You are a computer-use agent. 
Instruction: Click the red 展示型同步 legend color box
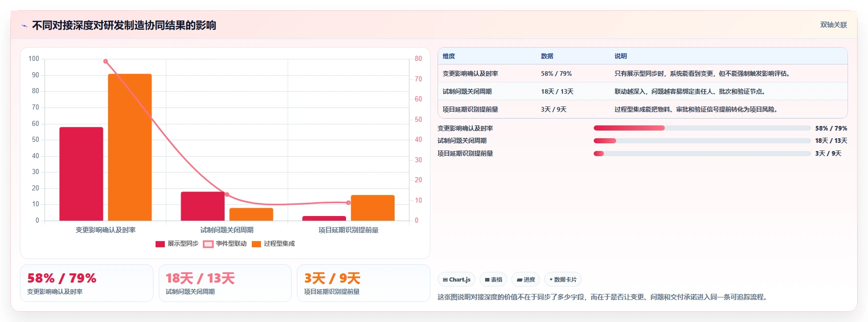click(160, 244)
